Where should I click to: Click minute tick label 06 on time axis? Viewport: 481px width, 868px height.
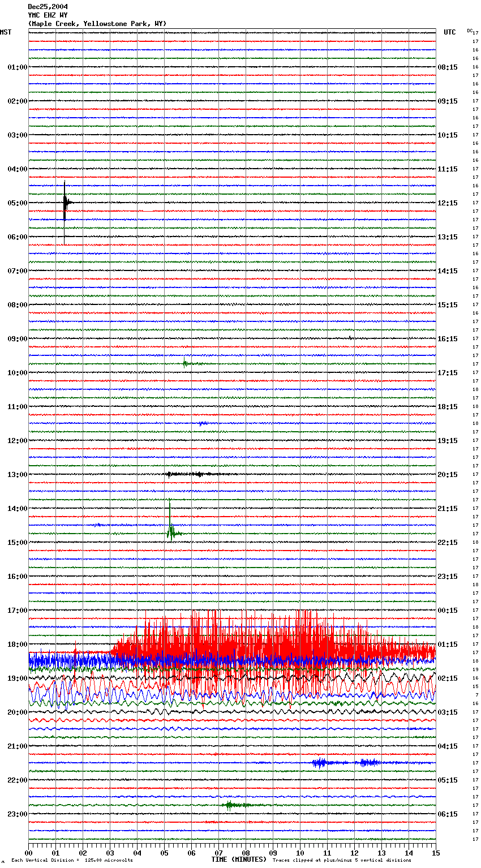(x=192, y=853)
